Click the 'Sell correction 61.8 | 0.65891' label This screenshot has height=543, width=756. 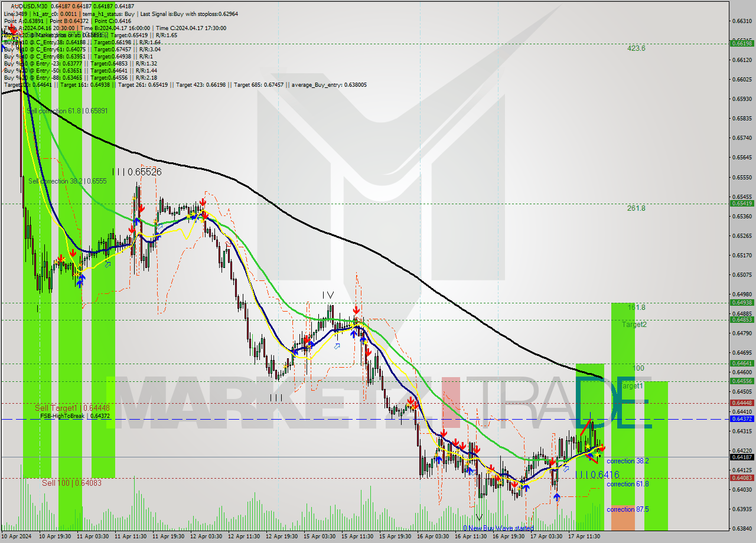point(67,111)
